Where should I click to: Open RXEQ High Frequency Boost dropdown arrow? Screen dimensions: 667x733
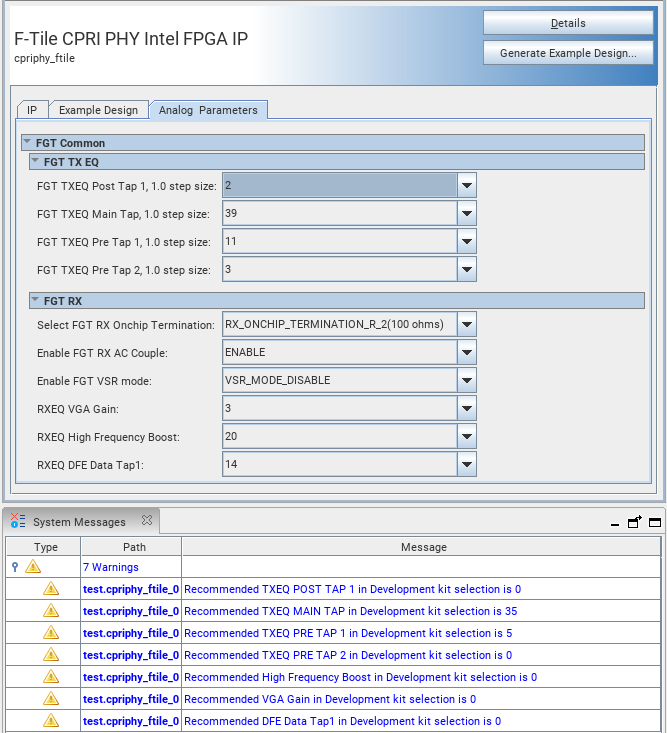tap(466, 437)
